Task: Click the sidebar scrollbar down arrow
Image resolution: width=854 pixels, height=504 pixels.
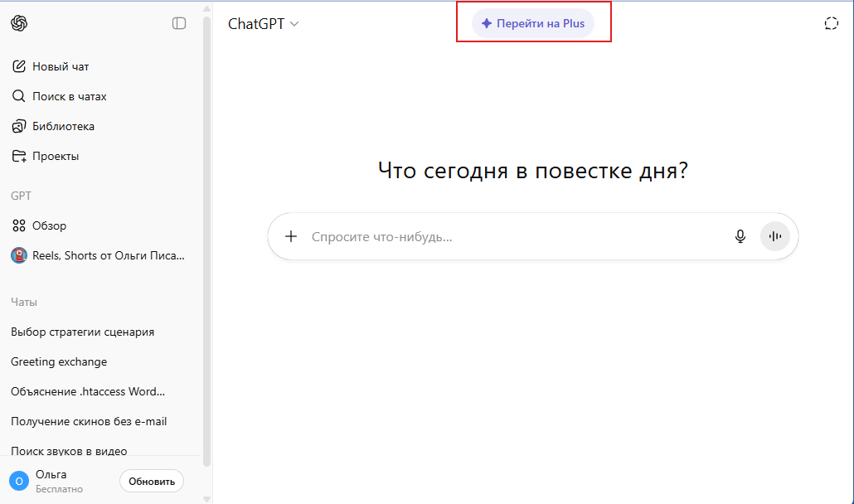Action: click(x=206, y=498)
